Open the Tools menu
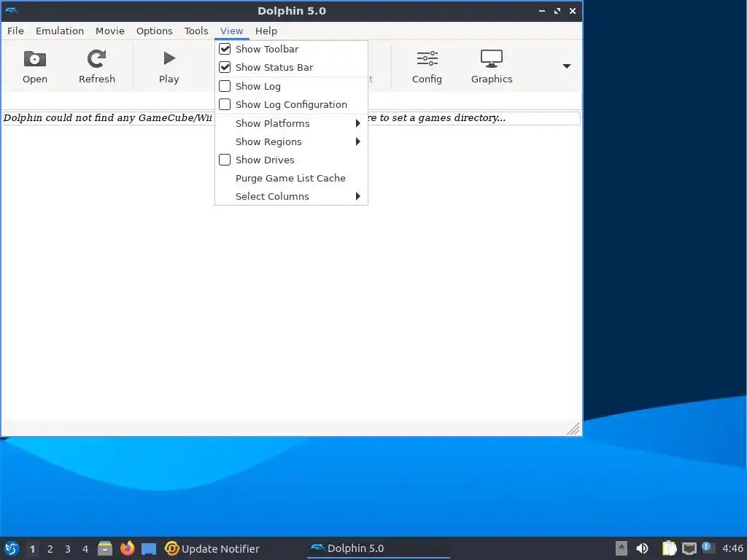The width and height of the screenshot is (747, 560). (x=196, y=31)
